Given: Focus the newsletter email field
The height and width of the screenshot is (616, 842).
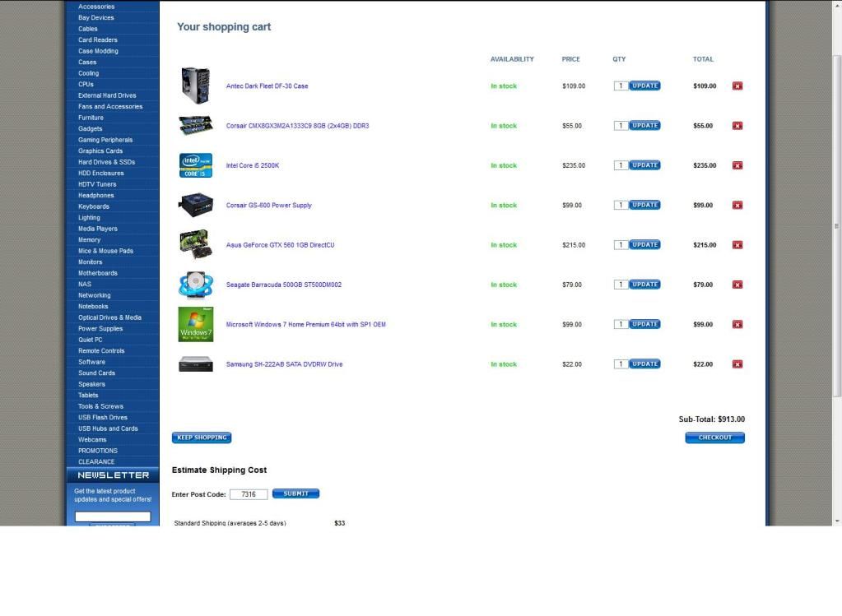Looking at the screenshot, I should (113, 516).
